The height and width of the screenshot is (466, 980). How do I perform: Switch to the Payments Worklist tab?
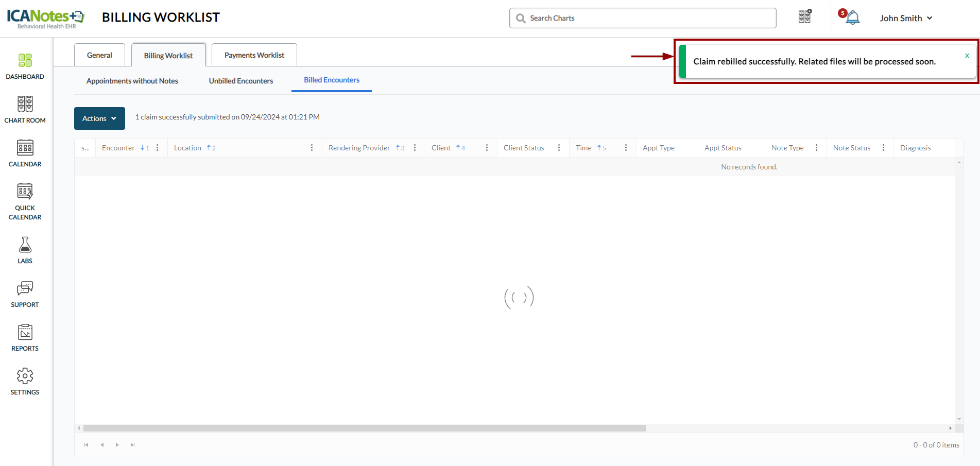tap(254, 55)
